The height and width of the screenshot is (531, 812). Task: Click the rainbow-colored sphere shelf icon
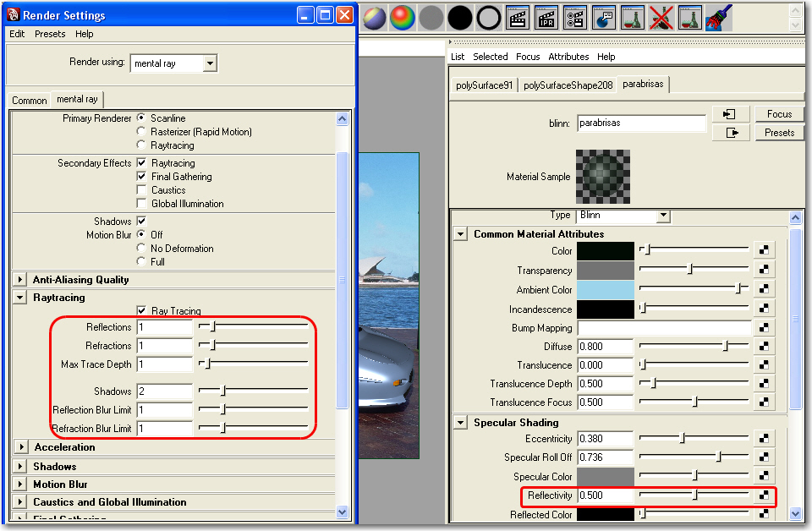coord(403,18)
